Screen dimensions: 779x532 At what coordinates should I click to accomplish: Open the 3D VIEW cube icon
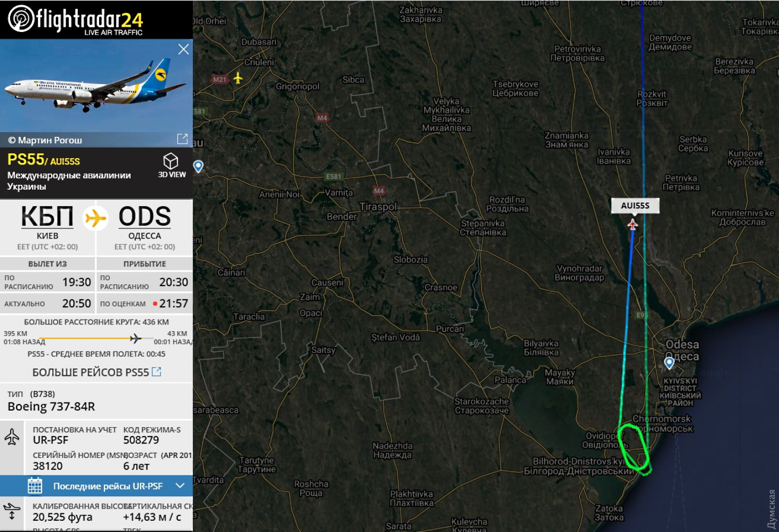[171, 161]
